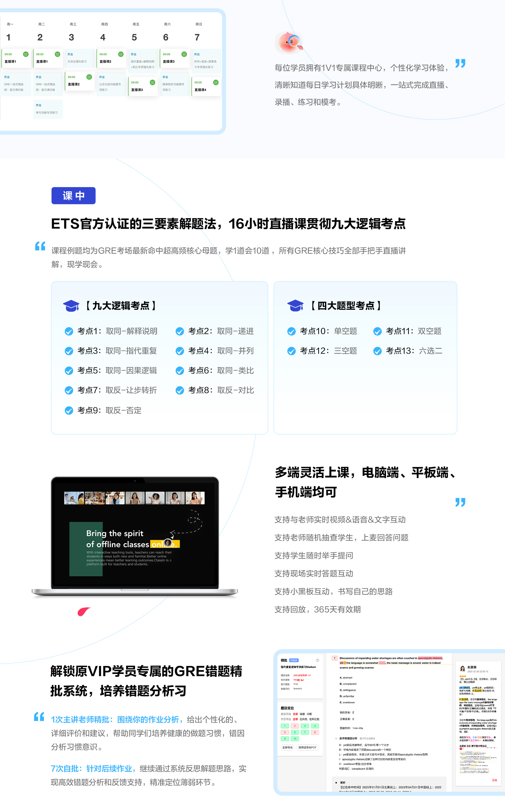Select the 错题 filter in 题目定位

click(303, 714)
